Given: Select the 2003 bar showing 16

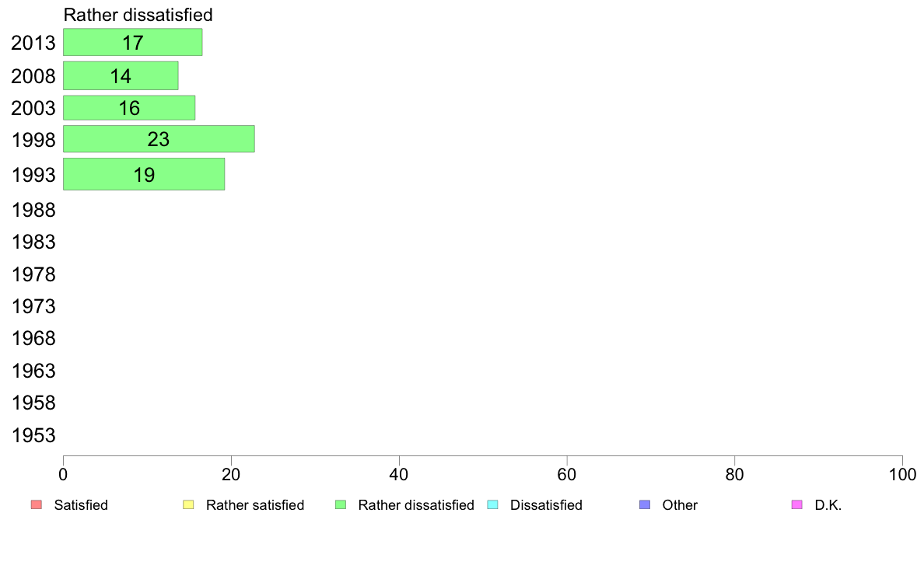Looking at the screenshot, I should [x=129, y=108].
